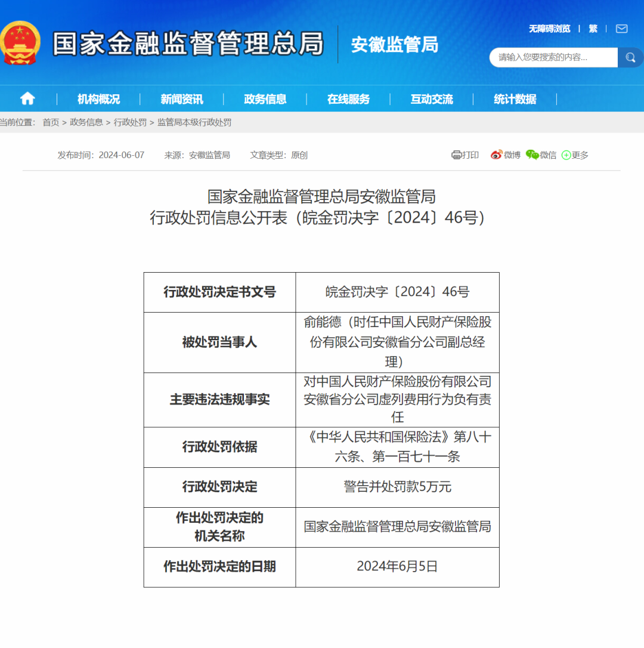The image size is (644, 648).
Task: Click 文章类型: 原创 text
Action: (279, 155)
